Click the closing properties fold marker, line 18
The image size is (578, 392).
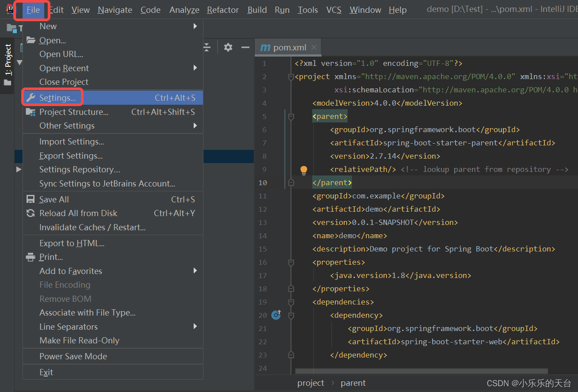[x=291, y=289]
